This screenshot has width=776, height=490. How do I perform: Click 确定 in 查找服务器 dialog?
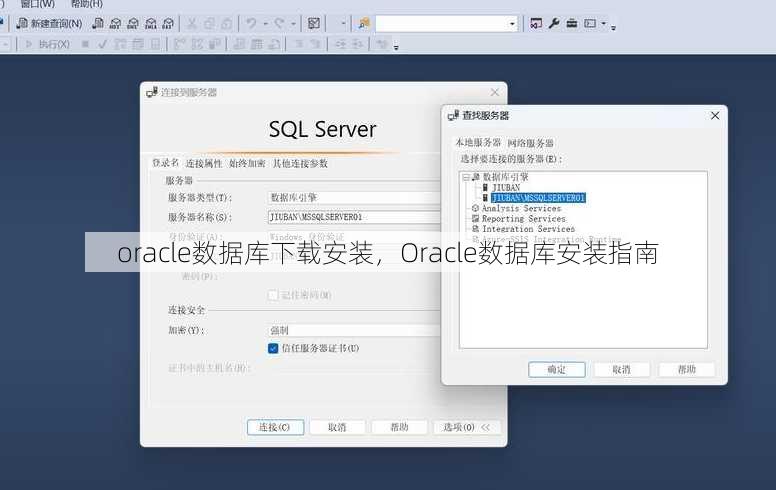[557, 369]
